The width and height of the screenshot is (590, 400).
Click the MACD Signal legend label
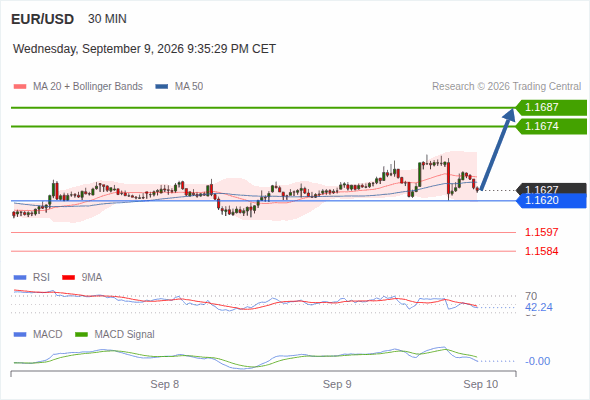(x=125, y=335)
